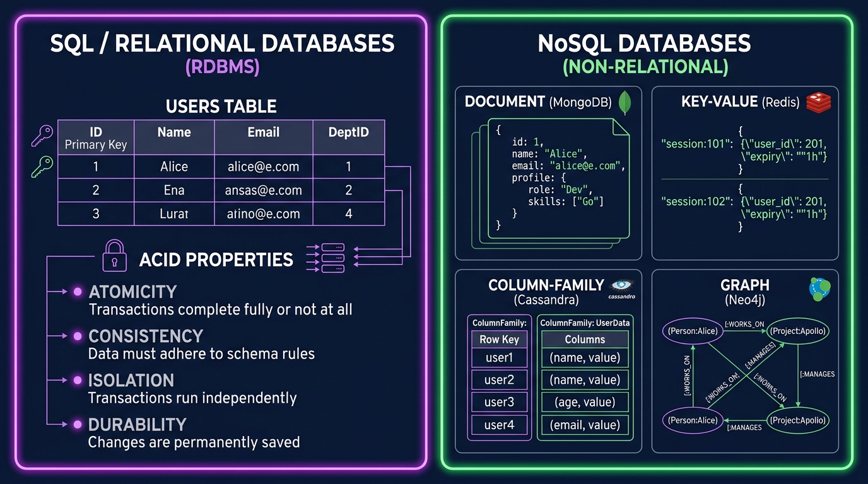
Task: Click the Neo4j logo in the Graph panel
Action: click(819, 289)
